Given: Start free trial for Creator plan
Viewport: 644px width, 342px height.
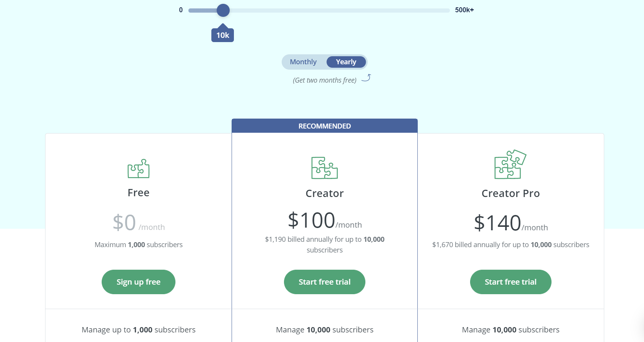Looking at the screenshot, I should 324,282.
